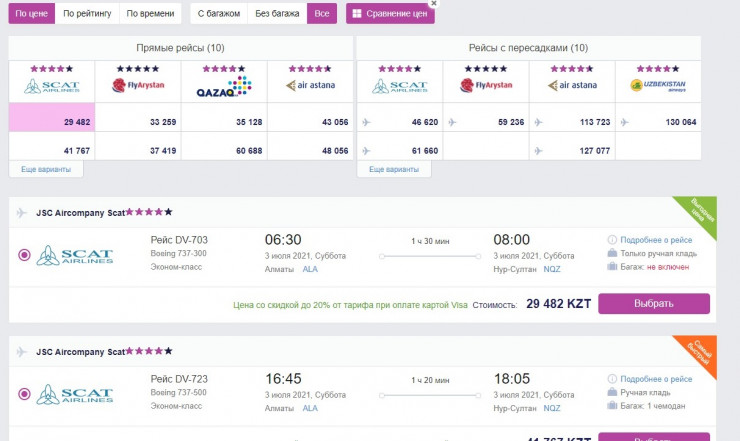
Task: Expand 'Еще варианты' under direct flights
Action: pyautogui.click(x=46, y=169)
